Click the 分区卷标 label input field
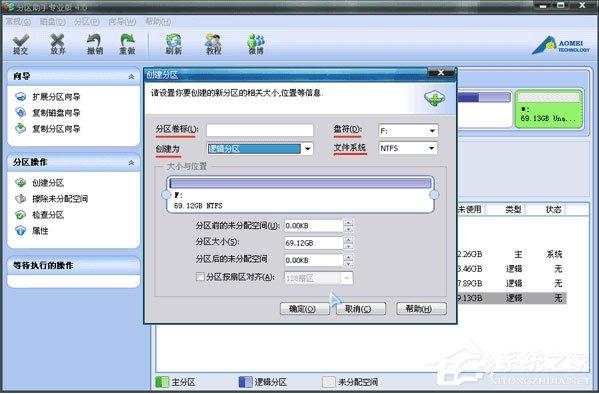Image resolution: width=599 pixels, height=394 pixels. 260,130
